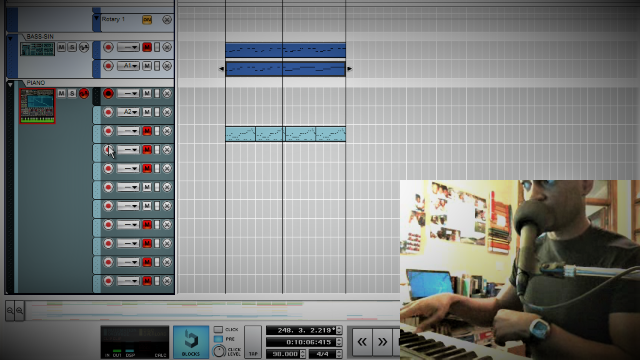Rewind with the double left arrow button
640x360 pixels.
pyautogui.click(x=362, y=342)
